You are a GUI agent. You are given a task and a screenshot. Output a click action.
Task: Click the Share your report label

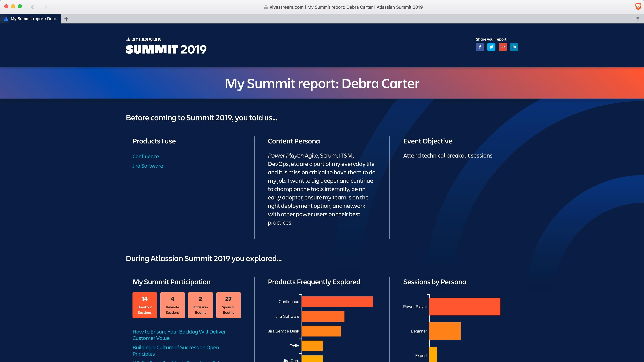tap(491, 39)
